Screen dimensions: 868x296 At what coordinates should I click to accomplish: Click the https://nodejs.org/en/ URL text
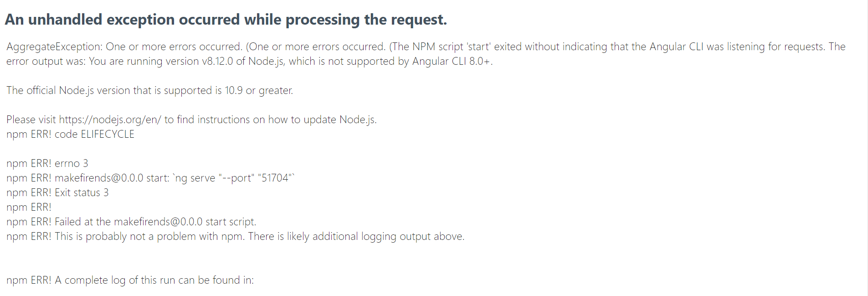110,119
